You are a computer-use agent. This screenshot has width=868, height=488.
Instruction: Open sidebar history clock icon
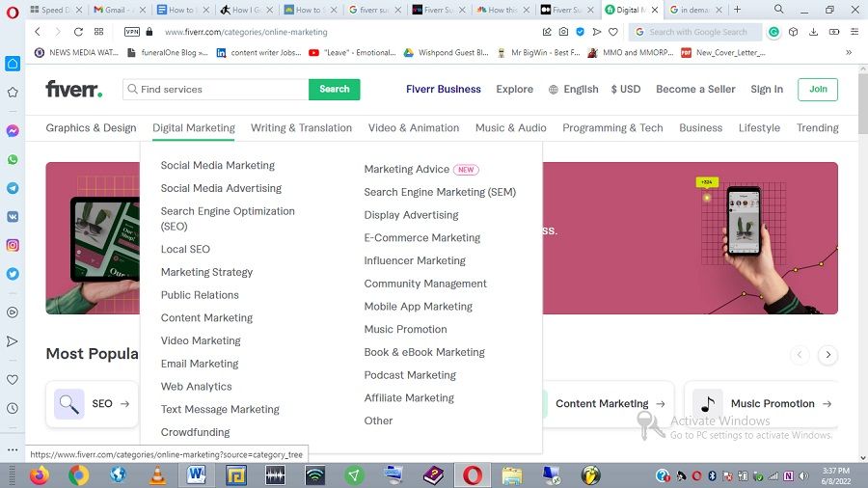13,408
